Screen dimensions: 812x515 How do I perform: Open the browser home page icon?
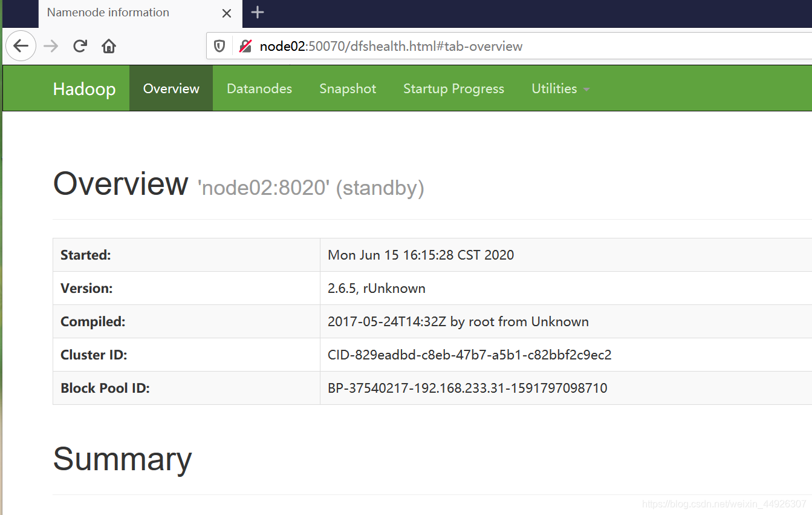[109, 46]
